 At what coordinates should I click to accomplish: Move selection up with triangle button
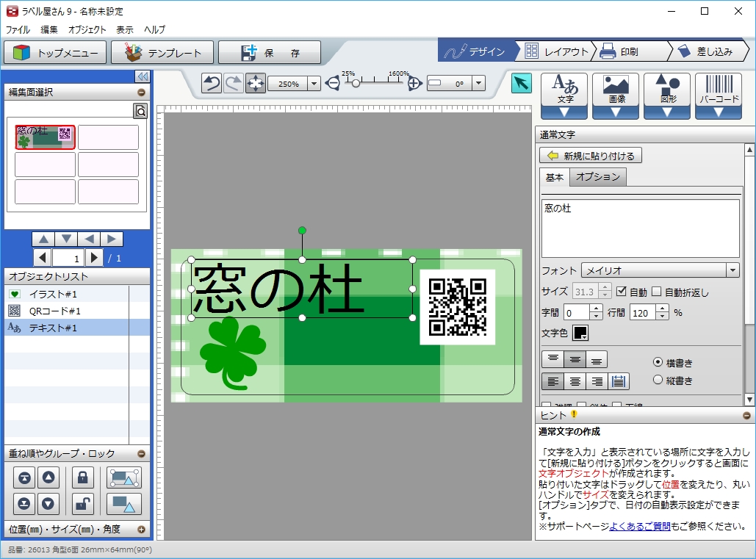point(43,239)
